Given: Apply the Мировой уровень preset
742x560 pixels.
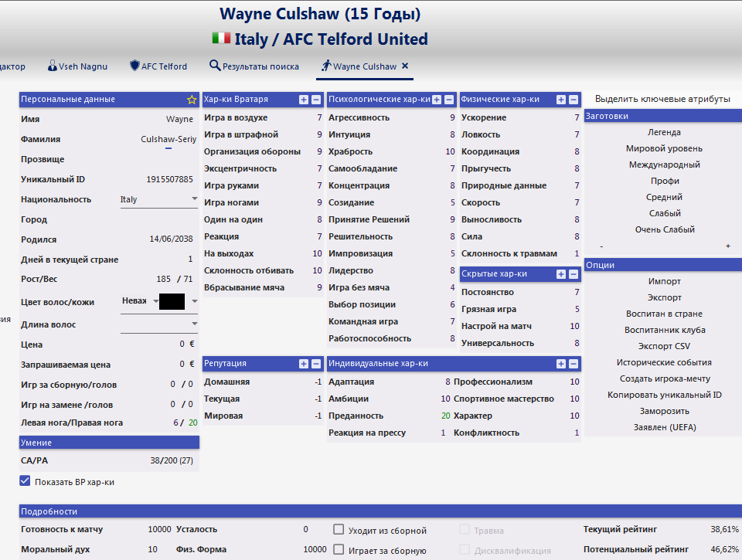Looking at the screenshot, I should (665, 148).
